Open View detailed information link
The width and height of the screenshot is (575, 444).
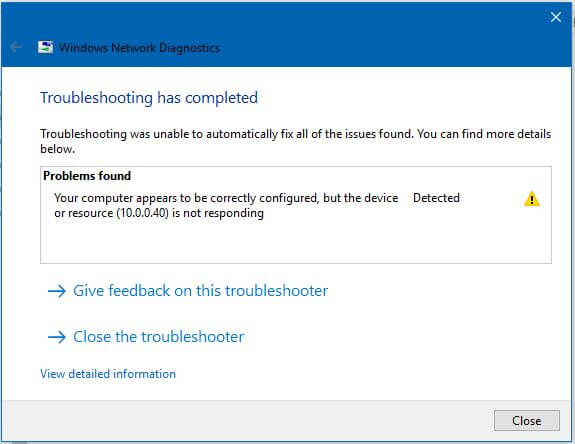108,374
